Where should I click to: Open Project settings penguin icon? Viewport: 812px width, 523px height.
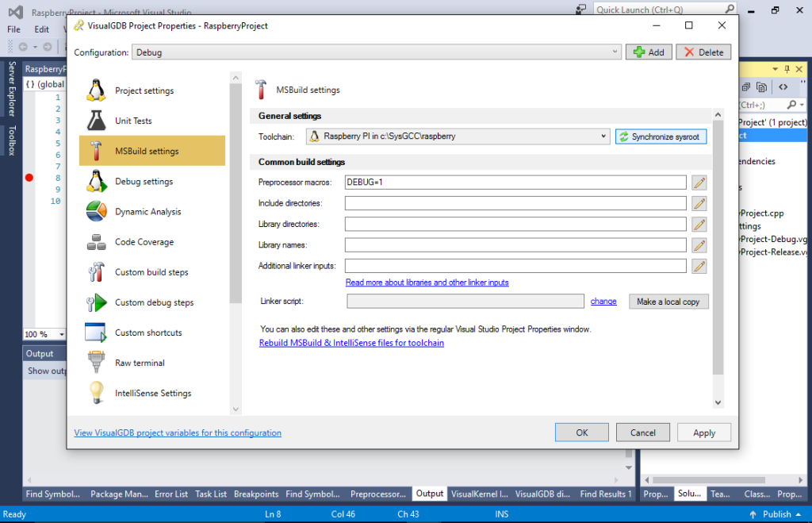click(96, 90)
